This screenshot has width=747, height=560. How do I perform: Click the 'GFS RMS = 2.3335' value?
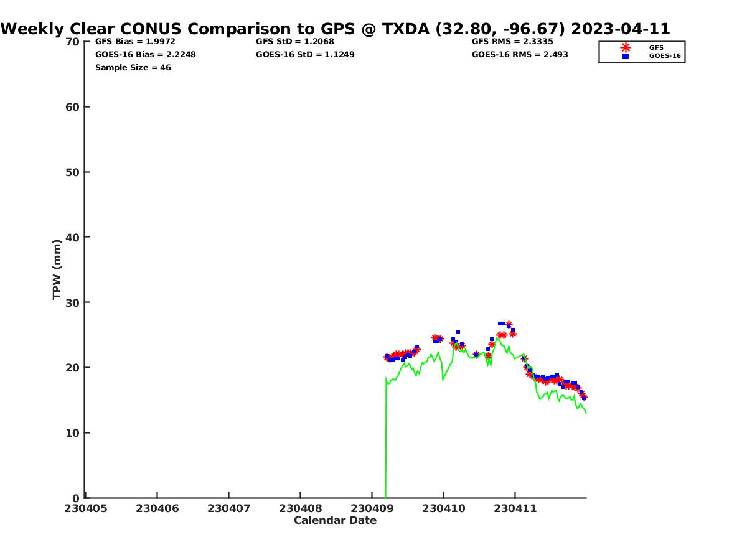(x=512, y=42)
